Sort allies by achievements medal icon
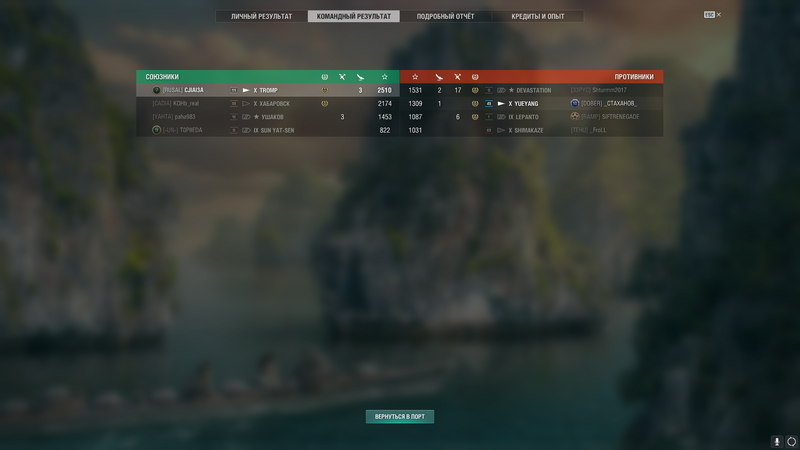The image size is (800, 450). tap(324, 77)
